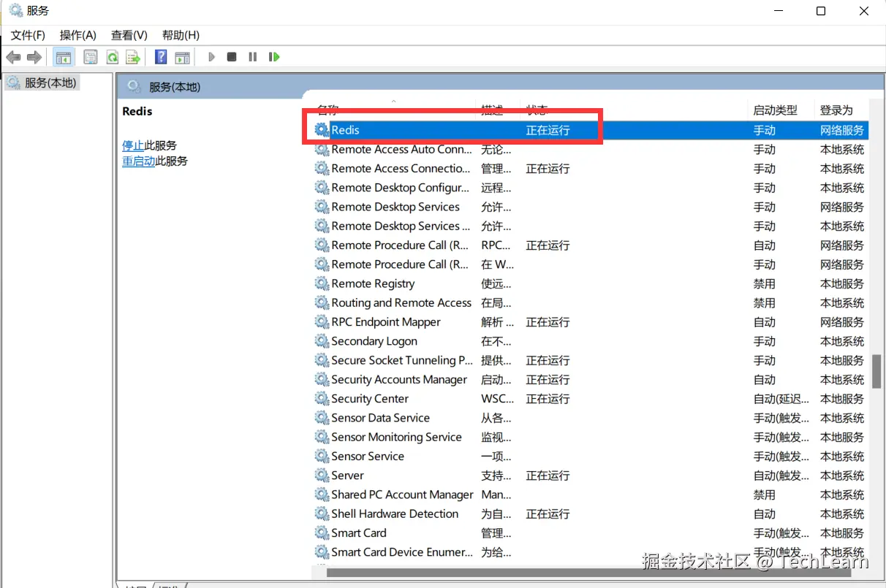Image resolution: width=886 pixels, height=588 pixels.
Task: Click the green Refresh toolbar icon
Action: (x=112, y=57)
